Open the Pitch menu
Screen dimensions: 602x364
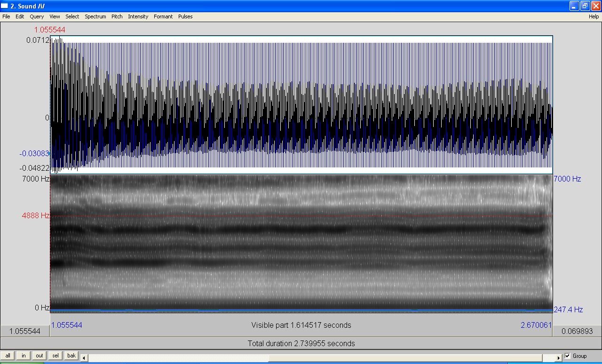[117, 16]
